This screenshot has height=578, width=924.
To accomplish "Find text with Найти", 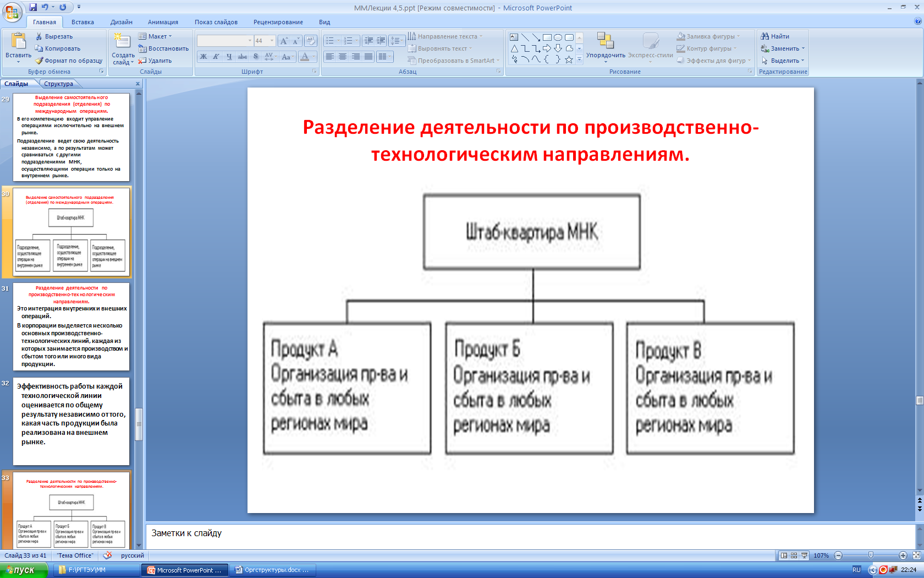I will point(775,36).
